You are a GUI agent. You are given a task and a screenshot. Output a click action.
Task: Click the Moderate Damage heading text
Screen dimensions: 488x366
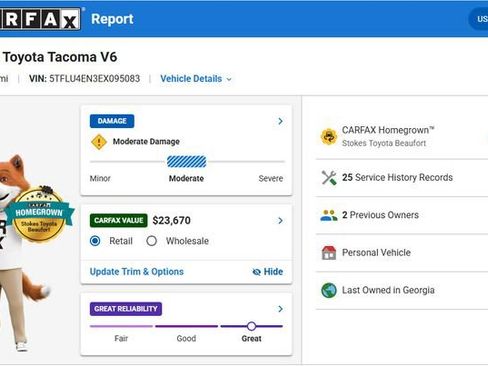(x=146, y=142)
